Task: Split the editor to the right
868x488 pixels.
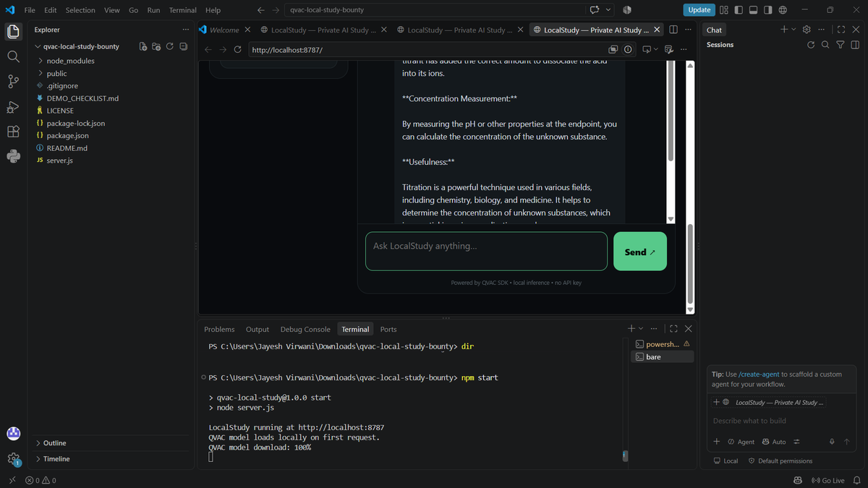Action: [x=673, y=30]
